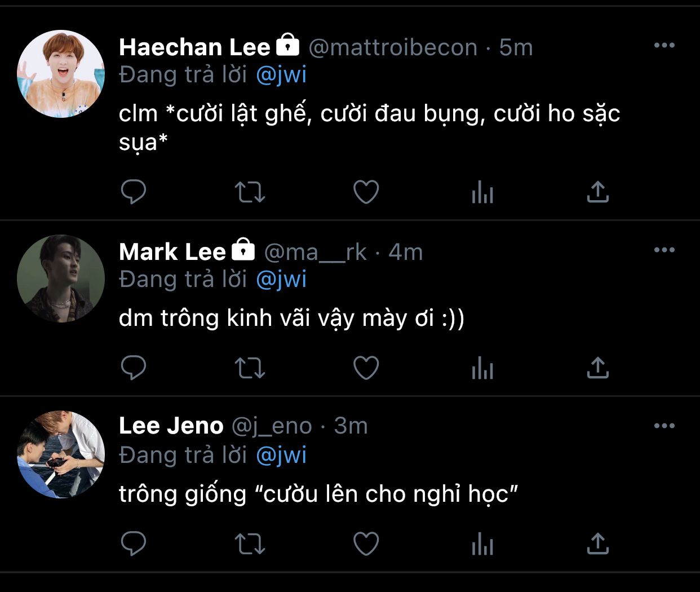The image size is (700, 592).
Task: Reply to Lee Jeno's tweet
Action: (134, 544)
